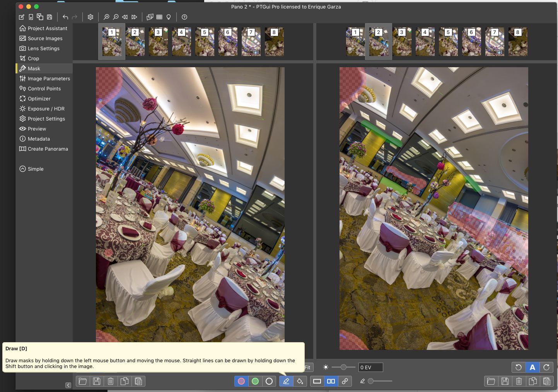Click the lightbulb icon in top toolbar

[x=169, y=17]
